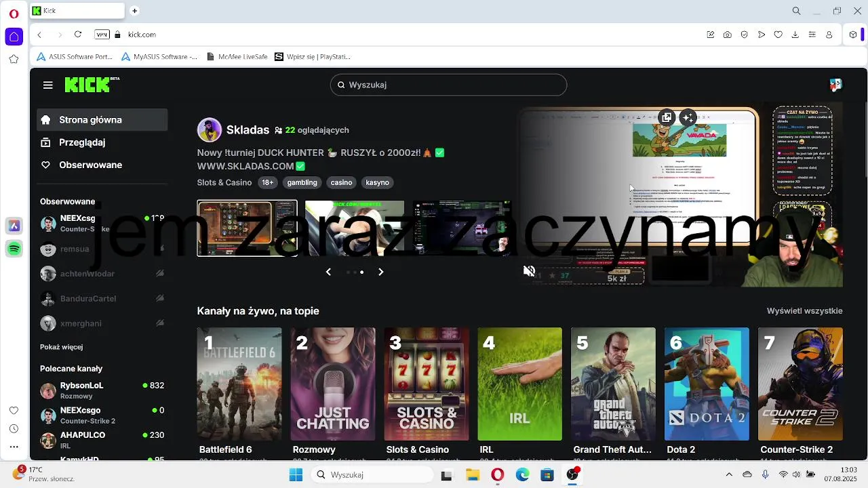Viewport: 868px width, 488px height.
Task: Select second featured stream thumbnail
Action: tap(355, 228)
